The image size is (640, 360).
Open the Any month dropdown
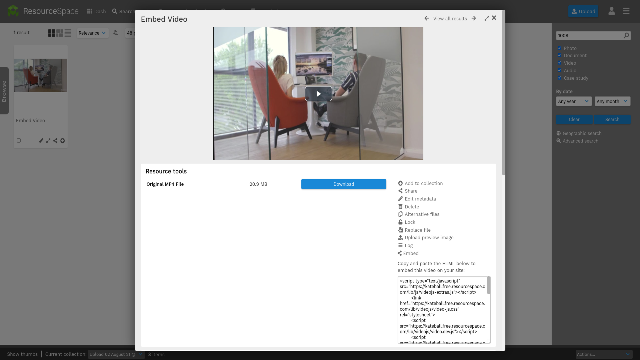click(x=612, y=101)
